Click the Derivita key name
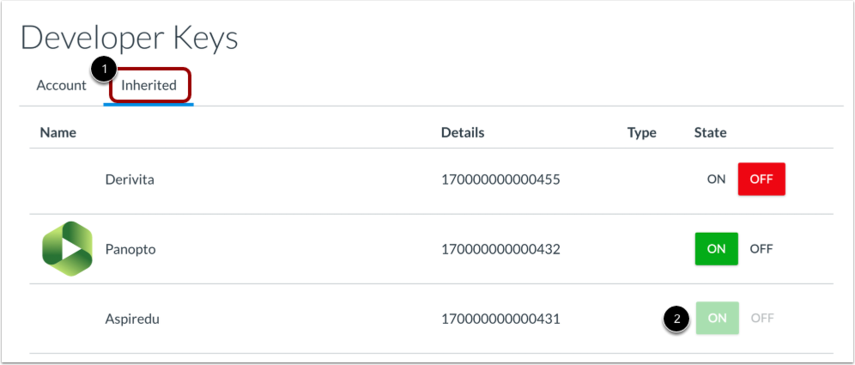This screenshot has height=365, width=855. point(130,179)
